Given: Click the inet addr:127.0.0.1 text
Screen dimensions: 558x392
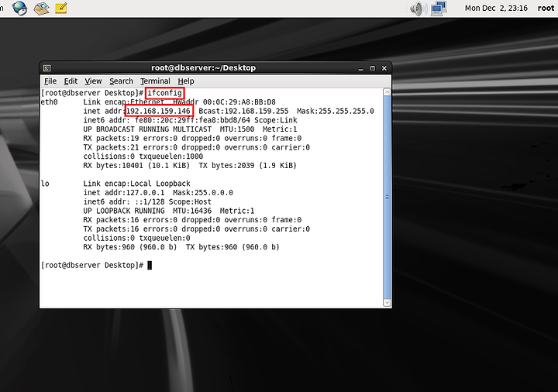Looking at the screenshot, I should 124,192.
